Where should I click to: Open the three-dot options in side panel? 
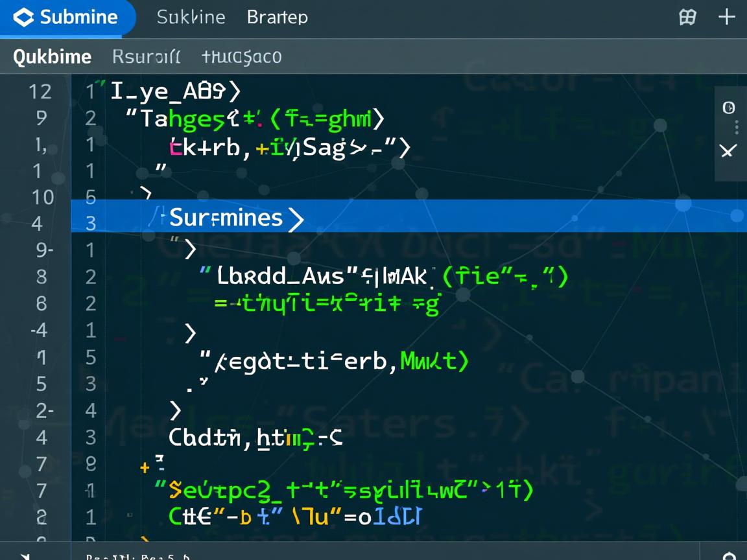pos(737,126)
